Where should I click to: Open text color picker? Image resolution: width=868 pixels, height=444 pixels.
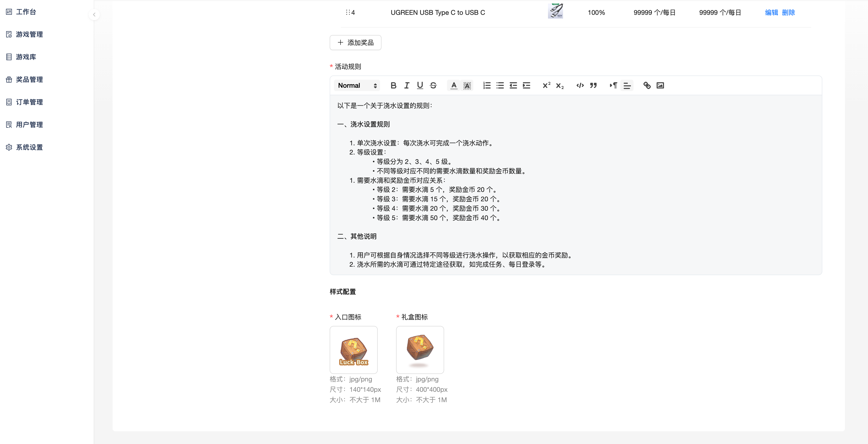[x=454, y=86]
